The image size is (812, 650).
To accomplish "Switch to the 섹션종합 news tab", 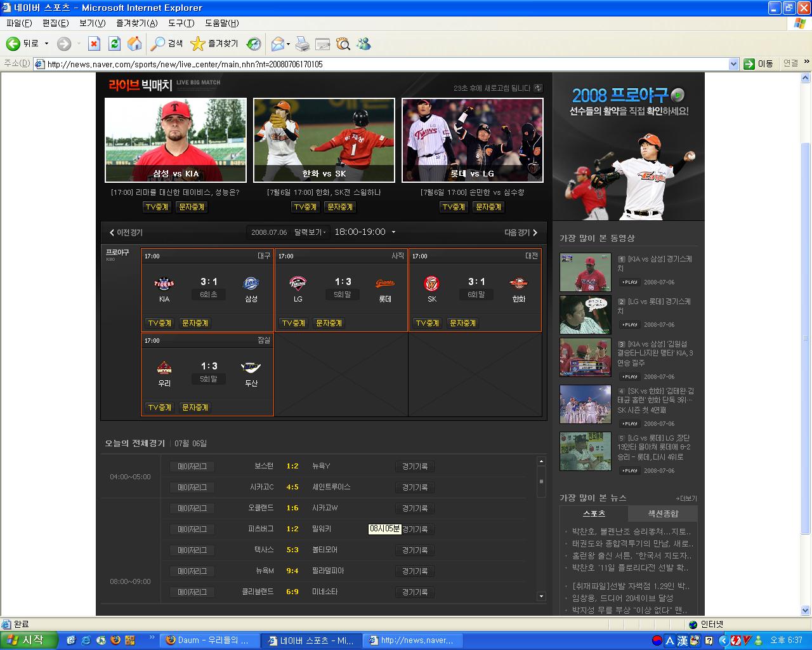I will coord(663,514).
